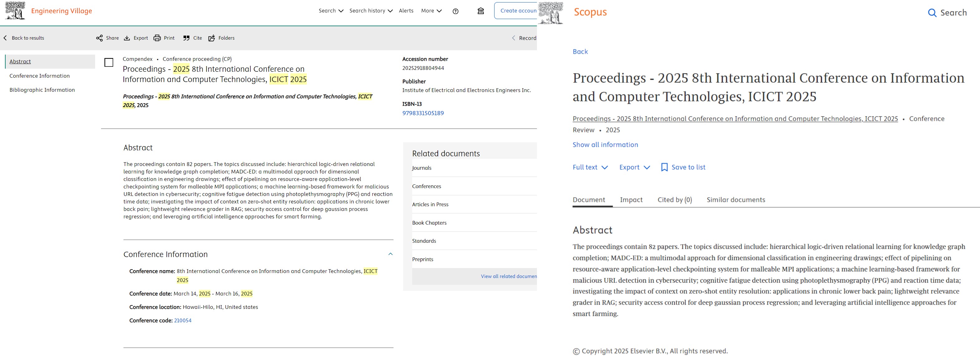Open the Scopus Export dropdown
The image size is (980, 356).
coord(634,167)
